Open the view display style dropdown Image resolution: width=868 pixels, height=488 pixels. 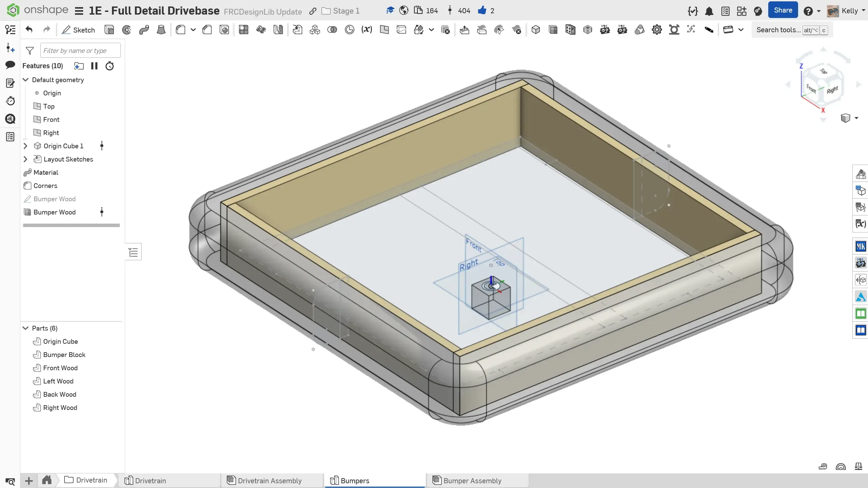pos(856,118)
